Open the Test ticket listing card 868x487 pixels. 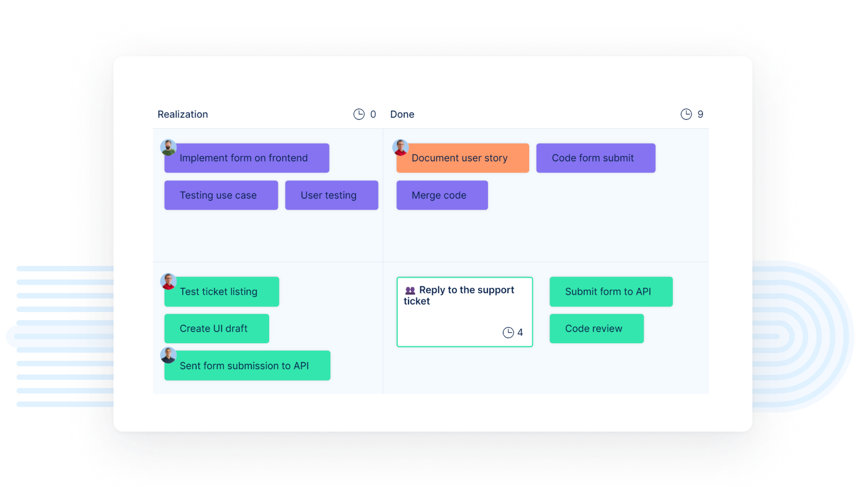(x=222, y=292)
